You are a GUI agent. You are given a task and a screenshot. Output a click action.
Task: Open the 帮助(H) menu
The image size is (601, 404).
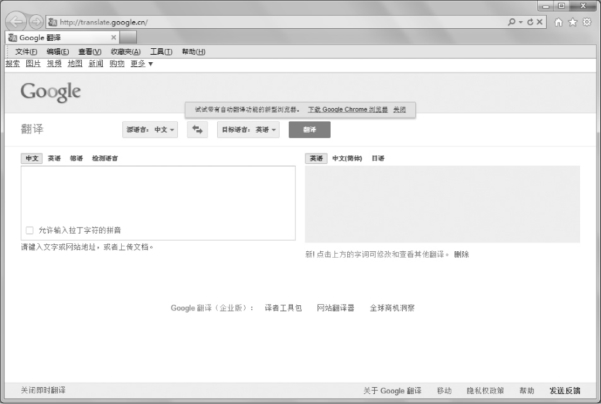(194, 51)
